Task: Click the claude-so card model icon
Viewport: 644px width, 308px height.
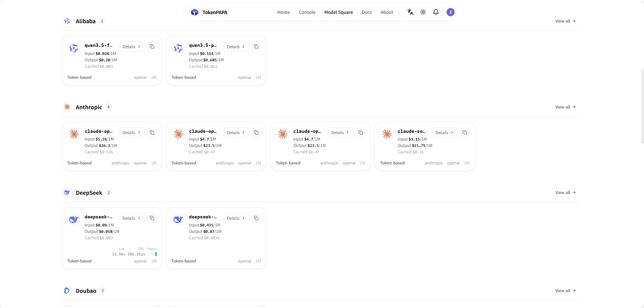Action: [387, 134]
